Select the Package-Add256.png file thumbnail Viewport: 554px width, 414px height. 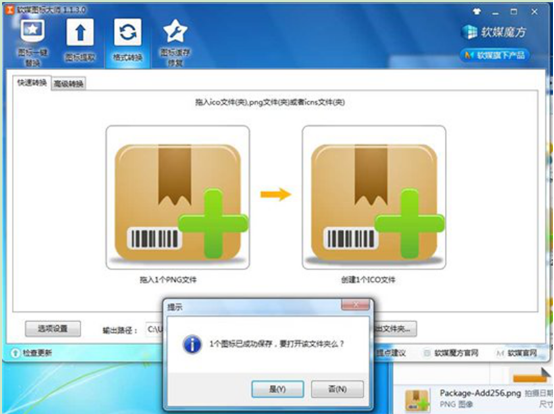click(x=418, y=401)
